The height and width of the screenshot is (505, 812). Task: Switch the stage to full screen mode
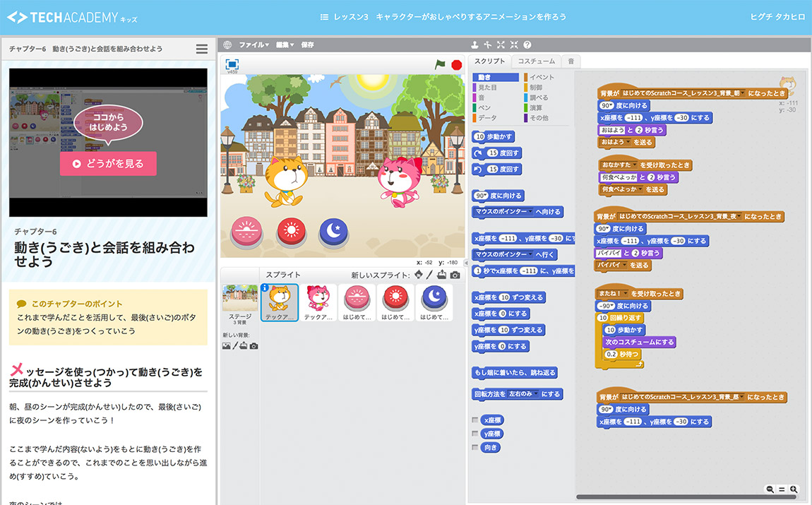point(232,64)
